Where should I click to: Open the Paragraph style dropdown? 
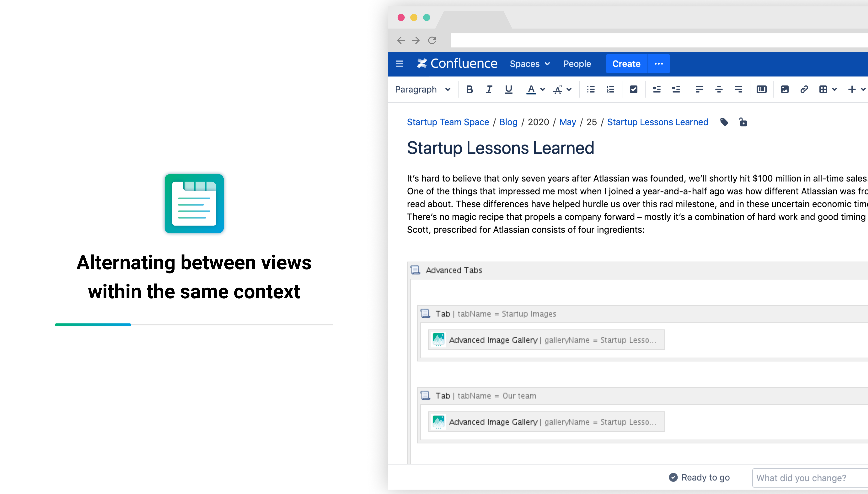tap(422, 89)
